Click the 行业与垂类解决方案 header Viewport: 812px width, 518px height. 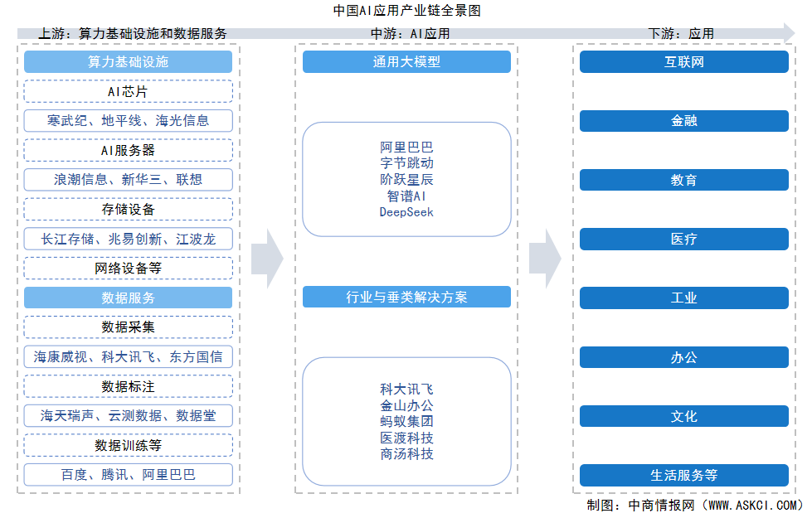click(x=406, y=298)
